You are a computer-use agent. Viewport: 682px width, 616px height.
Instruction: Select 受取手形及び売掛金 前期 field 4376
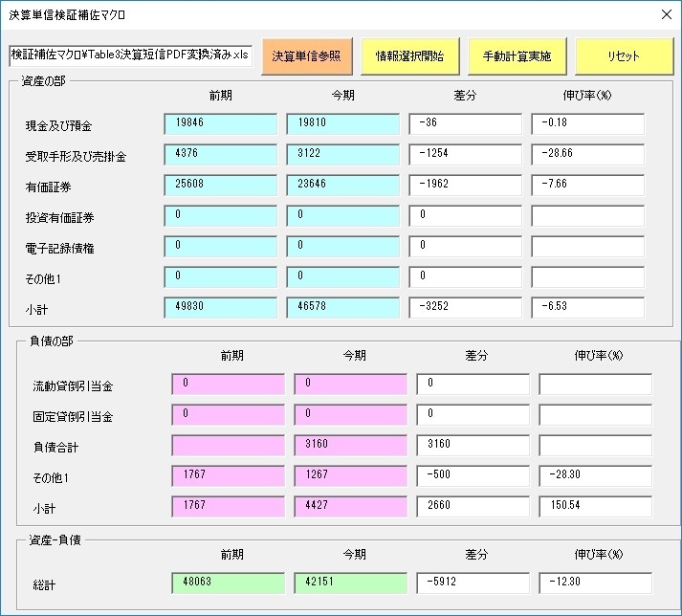tap(221, 155)
